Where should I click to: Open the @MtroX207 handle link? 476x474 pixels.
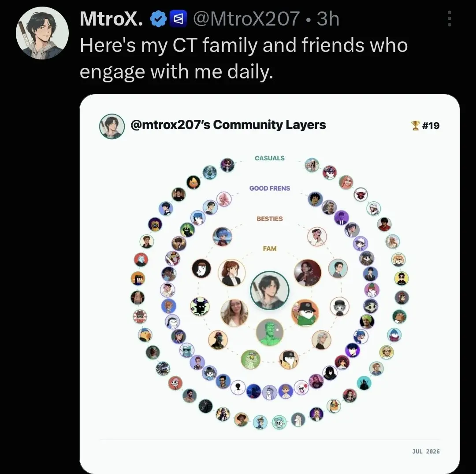click(246, 19)
